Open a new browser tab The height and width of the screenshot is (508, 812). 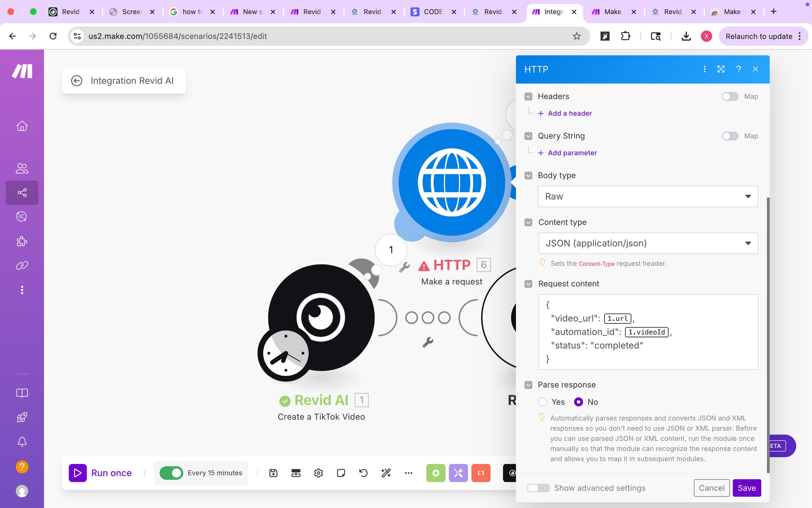(x=774, y=12)
